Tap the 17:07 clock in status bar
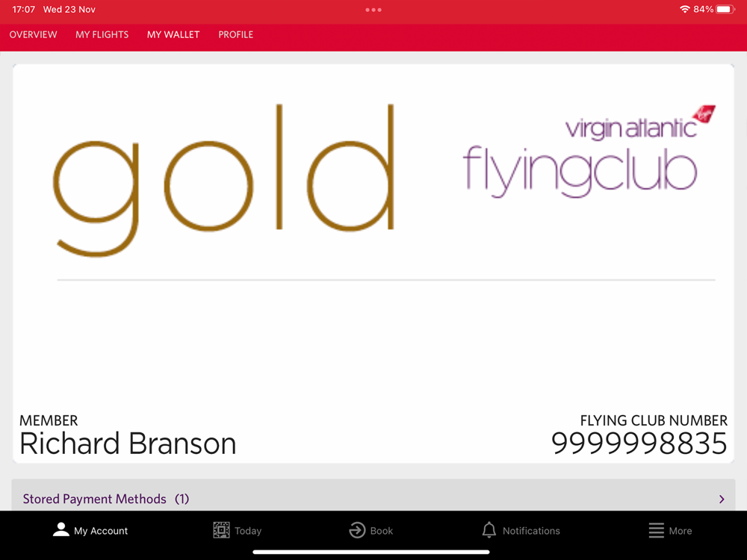The width and height of the screenshot is (747, 560). (23, 10)
